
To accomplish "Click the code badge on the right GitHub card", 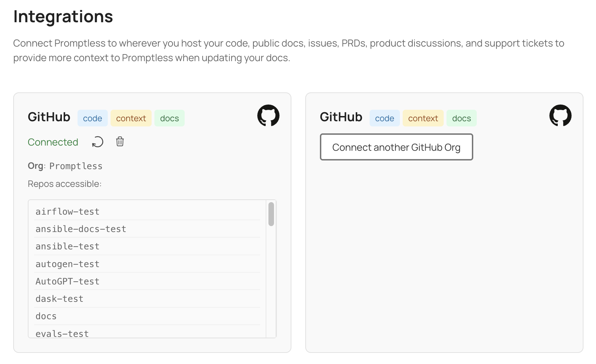I will [x=385, y=118].
